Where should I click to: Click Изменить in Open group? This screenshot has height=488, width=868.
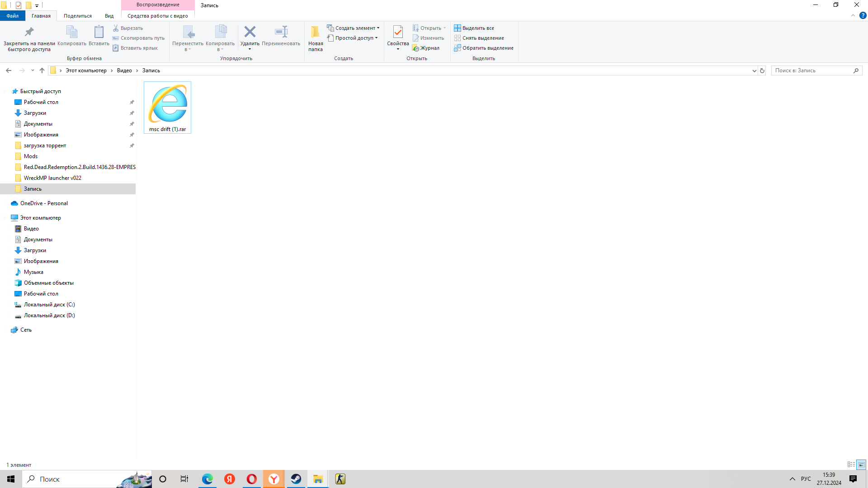coord(428,38)
